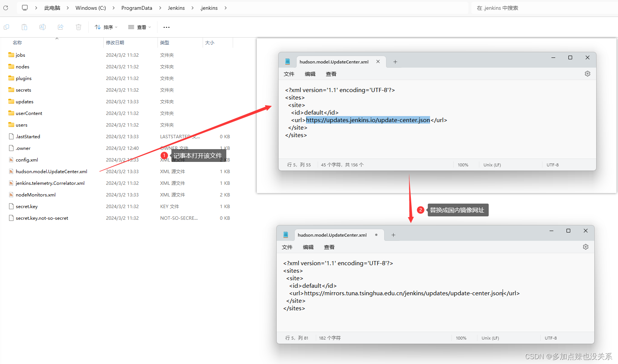Click the tsinghua mirror URL in lower Notepad
The height and width of the screenshot is (364, 618).
click(x=403, y=293)
